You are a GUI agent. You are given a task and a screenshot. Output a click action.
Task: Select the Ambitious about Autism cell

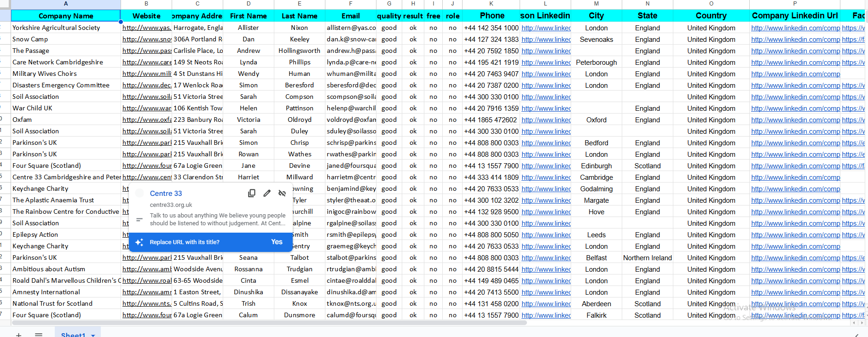click(66, 269)
